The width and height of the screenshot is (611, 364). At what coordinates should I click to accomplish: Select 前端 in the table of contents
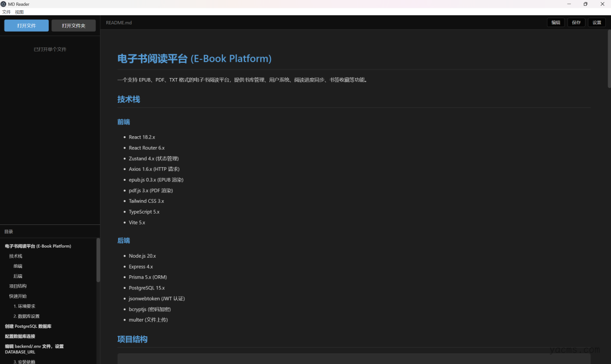[18, 266]
